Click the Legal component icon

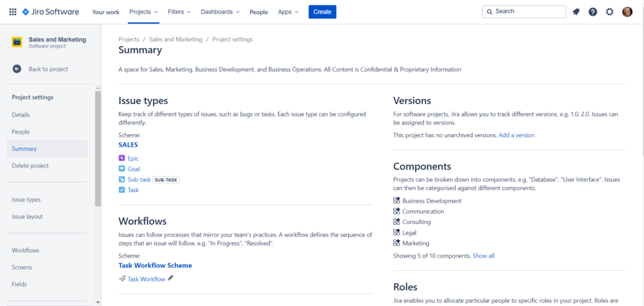point(396,232)
